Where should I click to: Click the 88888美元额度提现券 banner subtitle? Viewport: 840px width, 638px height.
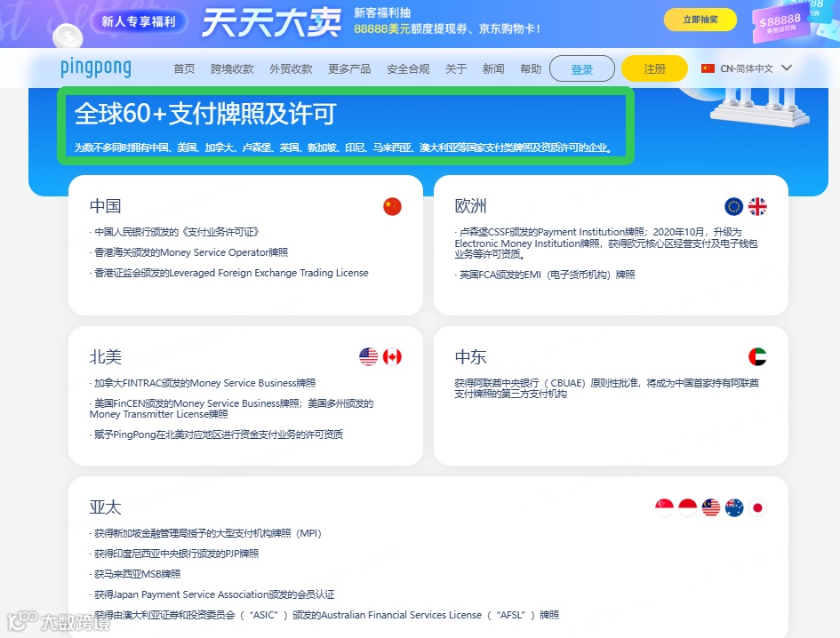447,29
